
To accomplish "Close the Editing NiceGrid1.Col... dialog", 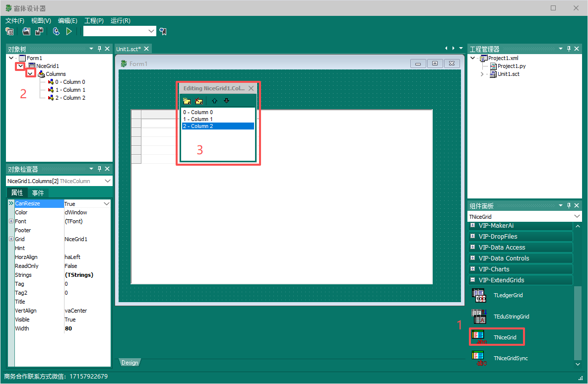I will pos(251,88).
